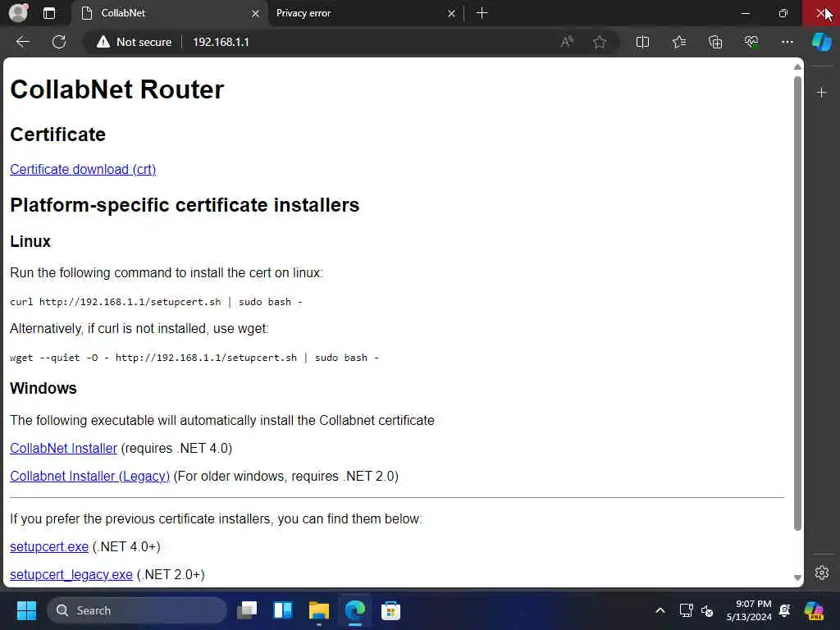This screenshot has height=630, width=840.
Task: Click the page scrollbar thumb
Action: [x=797, y=304]
